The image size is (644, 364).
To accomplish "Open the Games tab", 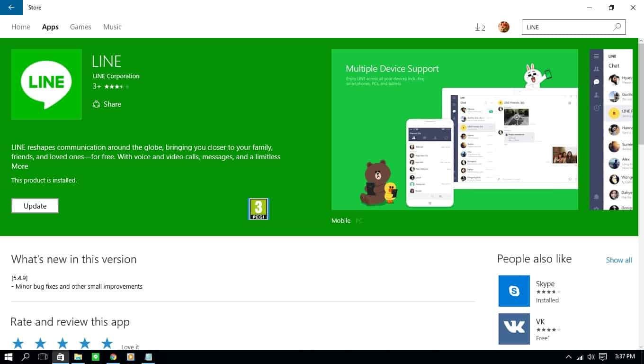I will point(80,27).
